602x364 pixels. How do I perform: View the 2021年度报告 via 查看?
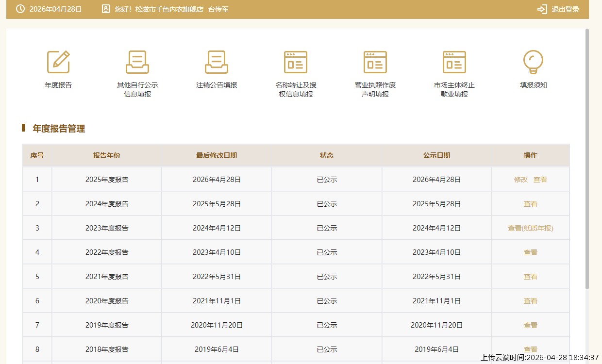pos(530,277)
